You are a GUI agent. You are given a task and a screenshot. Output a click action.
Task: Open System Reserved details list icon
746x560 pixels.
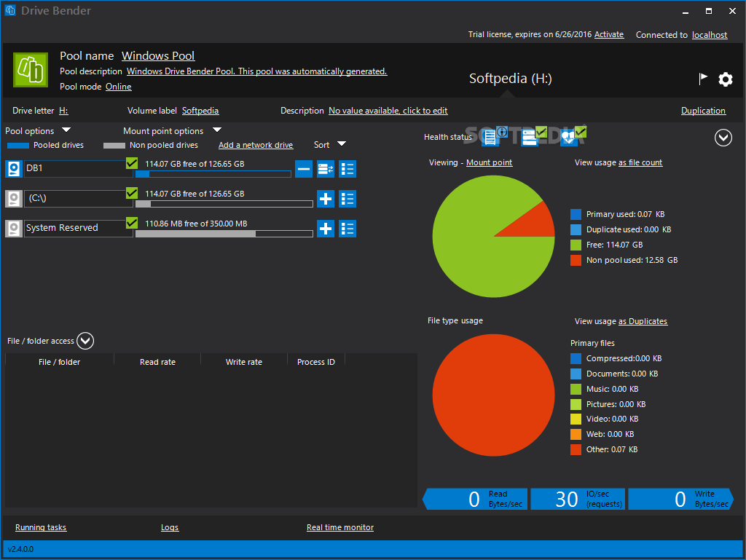pyautogui.click(x=348, y=229)
